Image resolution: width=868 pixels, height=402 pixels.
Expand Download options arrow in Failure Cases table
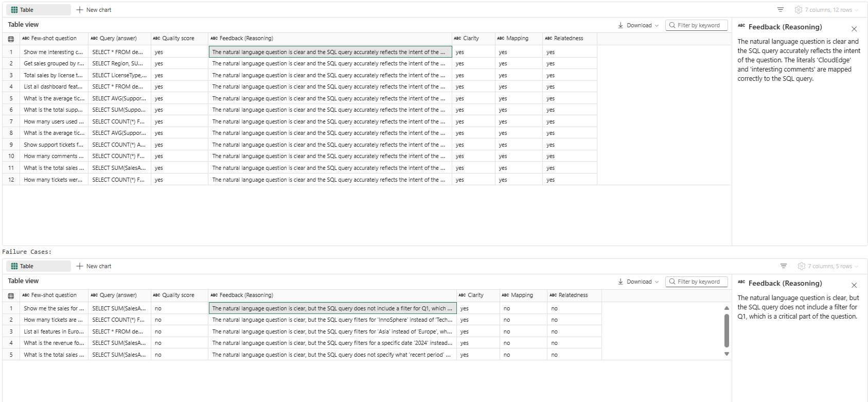[x=657, y=282]
